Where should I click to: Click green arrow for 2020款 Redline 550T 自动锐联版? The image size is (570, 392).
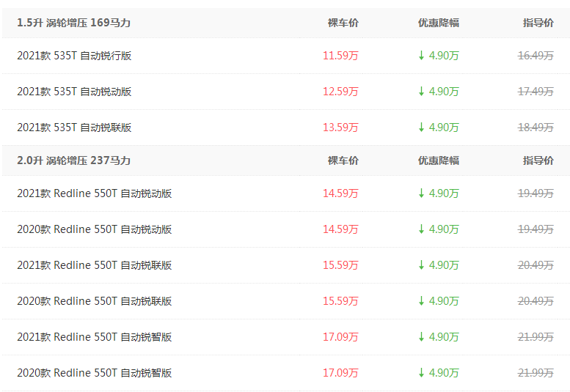pos(421,301)
